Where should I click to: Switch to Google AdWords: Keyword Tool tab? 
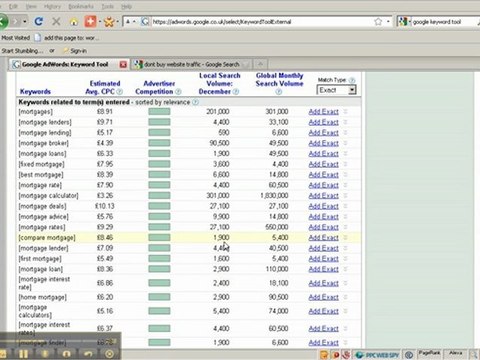(x=64, y=64)
